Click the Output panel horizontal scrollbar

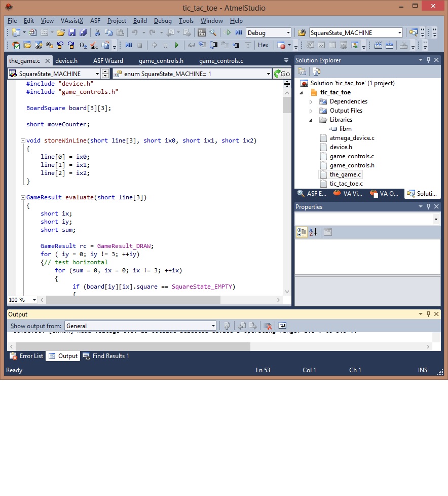(133, 346)
